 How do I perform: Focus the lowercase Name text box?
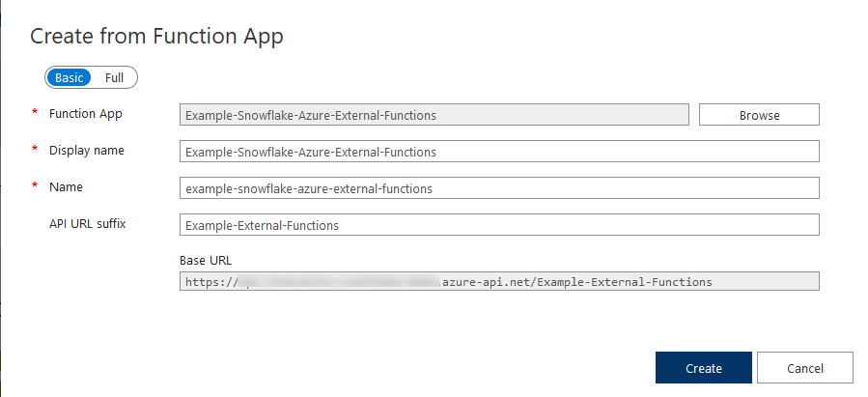click(499, 188)
